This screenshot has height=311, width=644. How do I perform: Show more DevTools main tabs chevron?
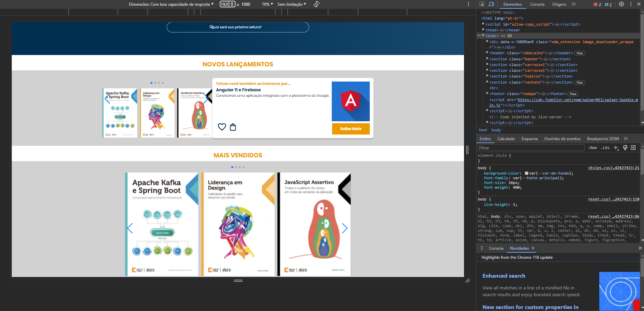[574, 4]
